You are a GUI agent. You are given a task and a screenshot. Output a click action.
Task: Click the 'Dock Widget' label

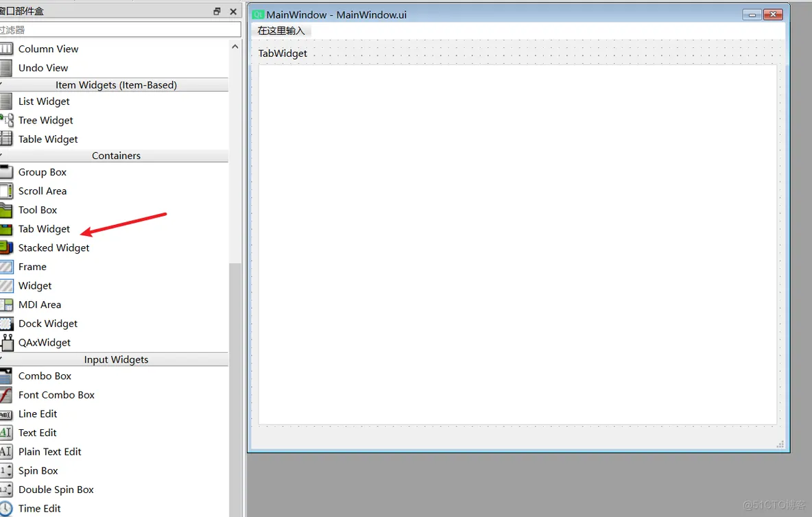[x=48, y=324]
